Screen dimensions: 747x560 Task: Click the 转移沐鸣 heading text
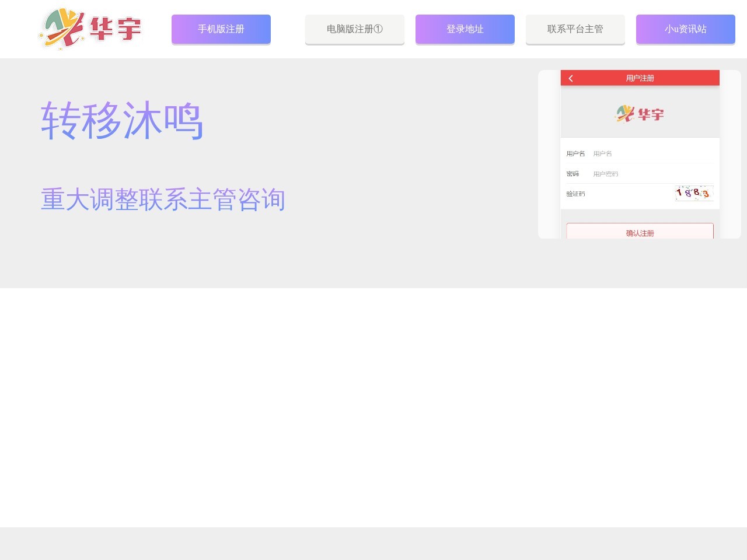pos(121,121)
